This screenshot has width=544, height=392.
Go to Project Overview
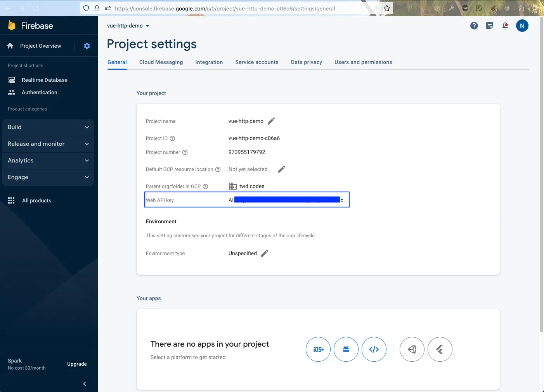click(41, 46)
